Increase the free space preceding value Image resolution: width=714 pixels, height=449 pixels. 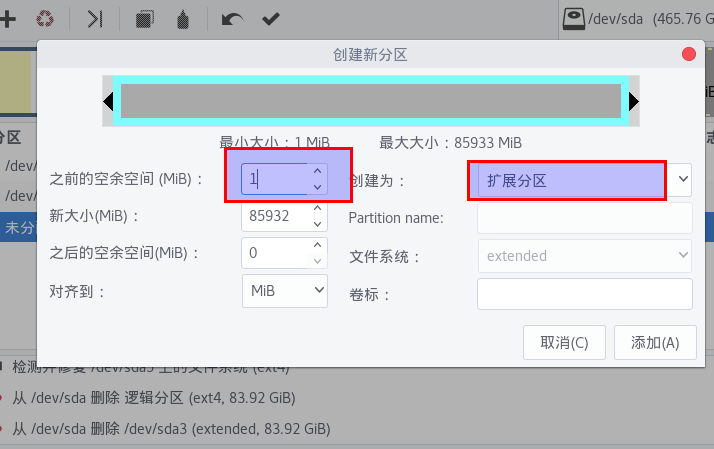[x=317, y=171]
